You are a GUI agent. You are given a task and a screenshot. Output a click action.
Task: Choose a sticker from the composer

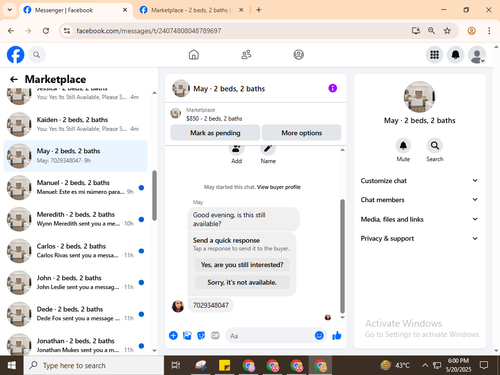tap(201, 335)
